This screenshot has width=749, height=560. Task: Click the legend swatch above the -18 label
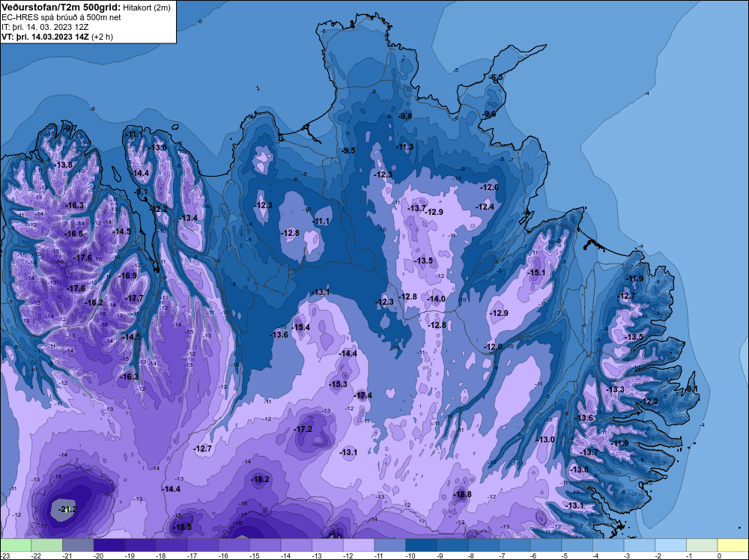[x=172, y=545]
